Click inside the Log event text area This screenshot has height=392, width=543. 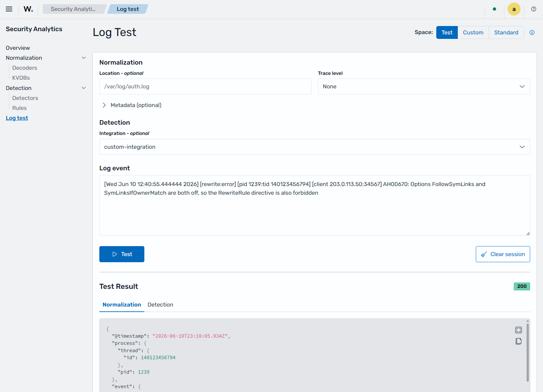tap(314, 205)
